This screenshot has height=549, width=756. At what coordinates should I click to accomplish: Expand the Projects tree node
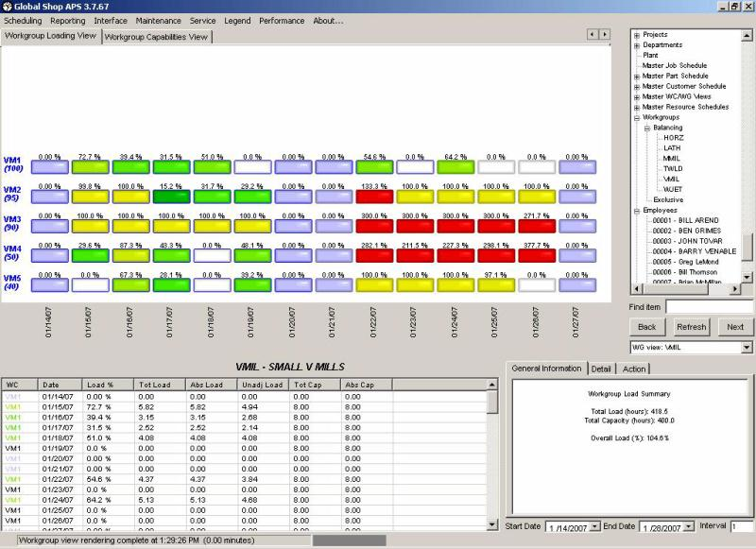[637, 35]
